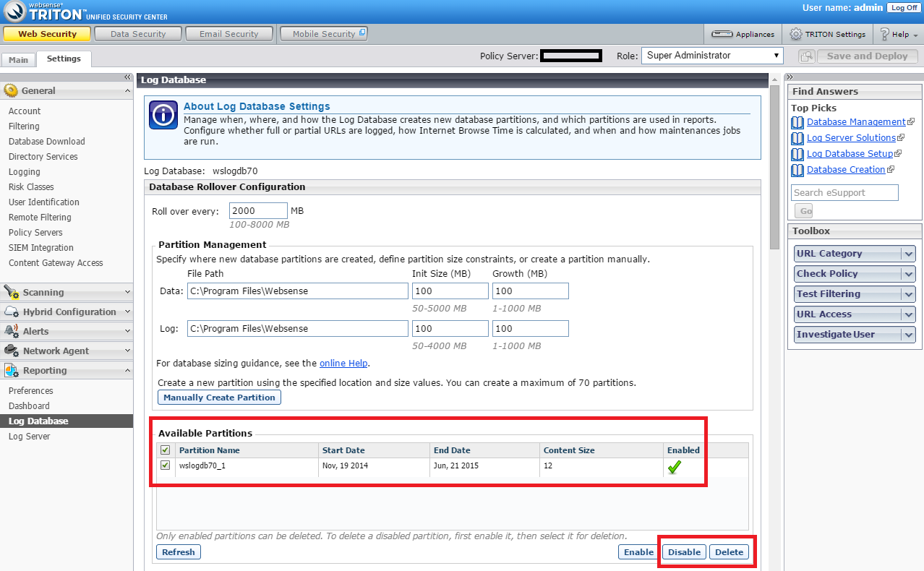Sort by Content Size column header

tap(602, 450)
